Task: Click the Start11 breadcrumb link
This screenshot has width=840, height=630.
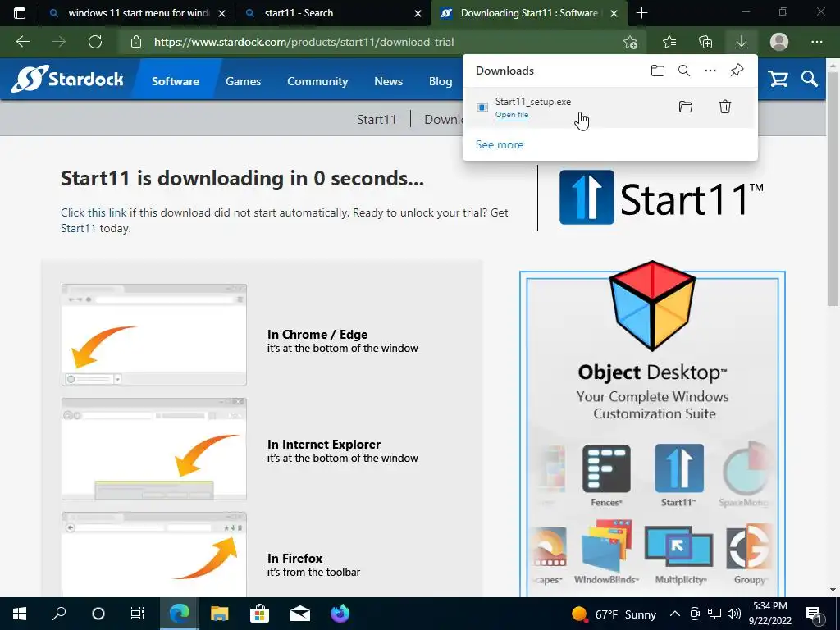Action: coord(377,119)
